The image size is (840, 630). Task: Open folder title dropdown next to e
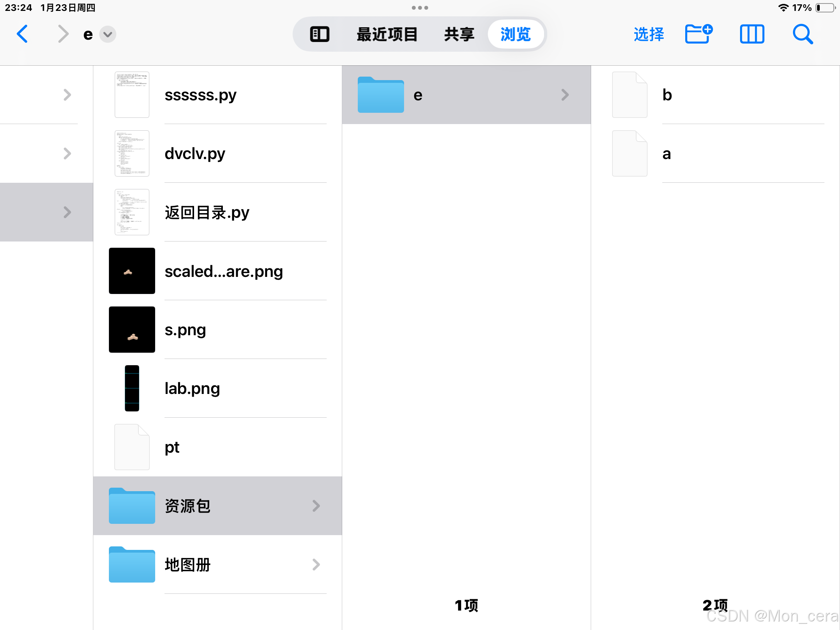(x=108, y=35)
